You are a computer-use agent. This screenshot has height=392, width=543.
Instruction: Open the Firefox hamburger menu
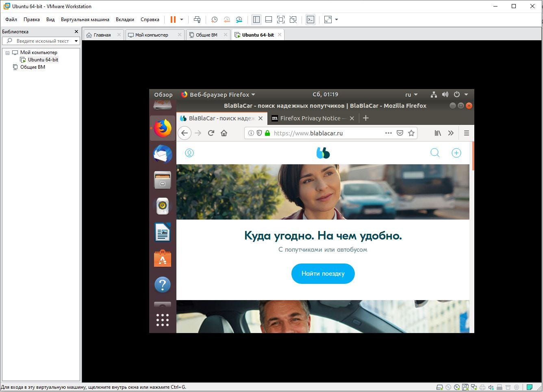tap(466, 133)
